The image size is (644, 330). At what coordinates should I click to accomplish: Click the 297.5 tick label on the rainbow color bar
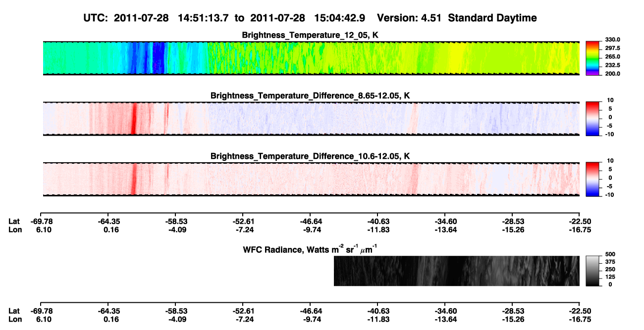(x=612, y=48)
